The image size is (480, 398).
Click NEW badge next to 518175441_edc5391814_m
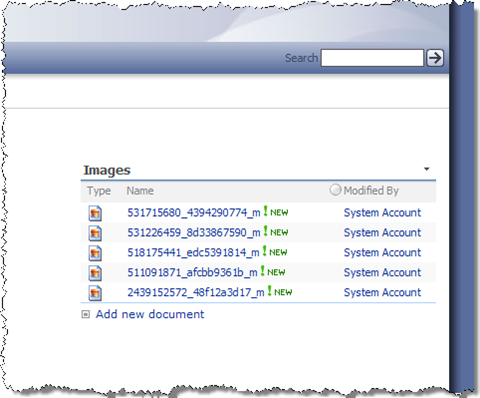click(x=275, y=252)
